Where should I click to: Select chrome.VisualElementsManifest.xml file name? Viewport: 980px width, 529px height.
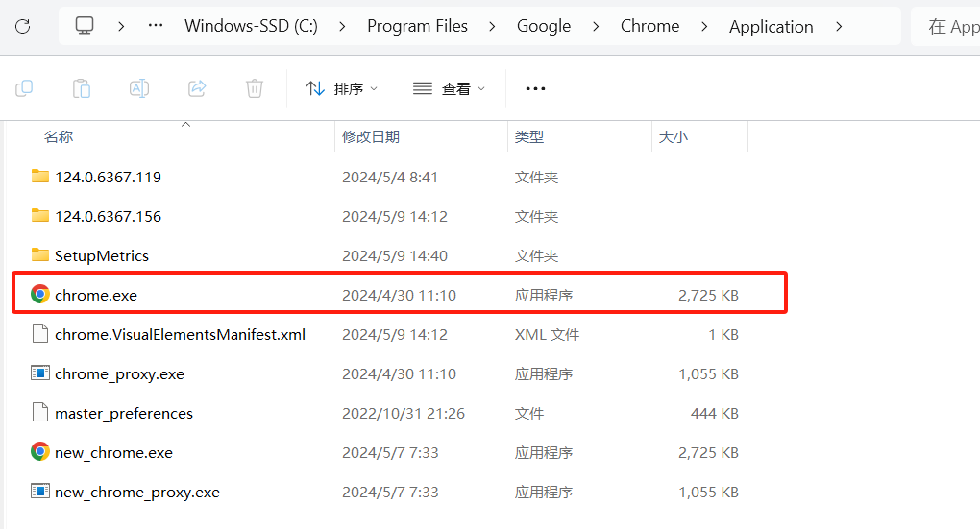click(x=180, y=335)
